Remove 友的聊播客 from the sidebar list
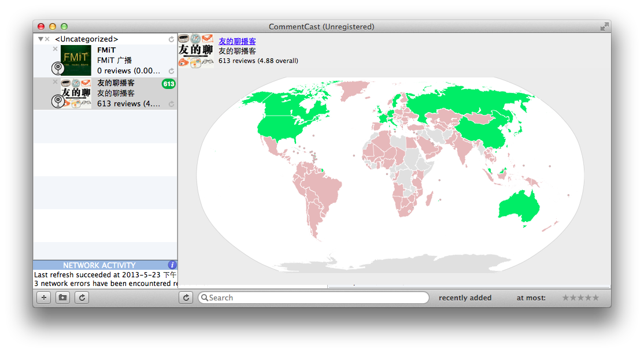 tap(55, 82)
